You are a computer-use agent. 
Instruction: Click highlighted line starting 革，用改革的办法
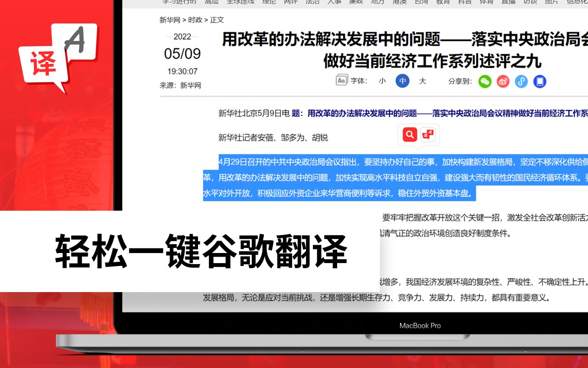point(396,178)
